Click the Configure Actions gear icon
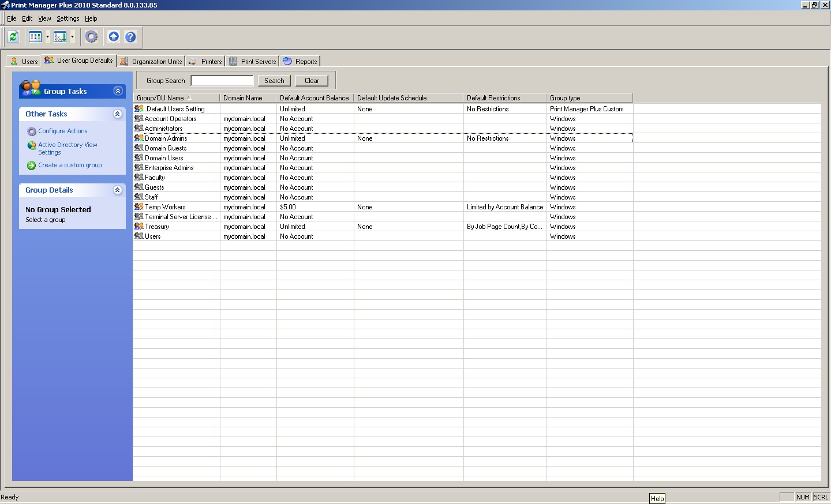Image resolution: width=831 pixels, height=504 pixels. coord(32,131)
